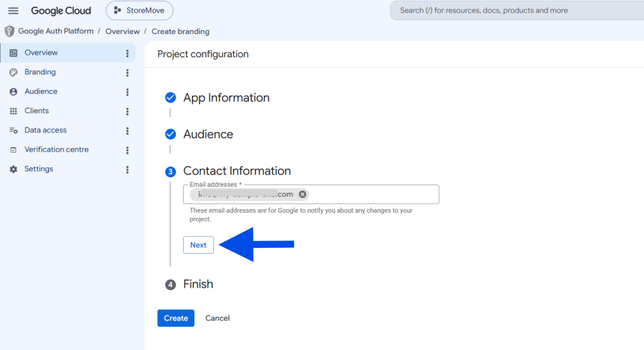Image resolution: width=644 pixels, height=350 pixels.
Task: Open the Settings row three-dot menu
Action: (x=127, y=169)
